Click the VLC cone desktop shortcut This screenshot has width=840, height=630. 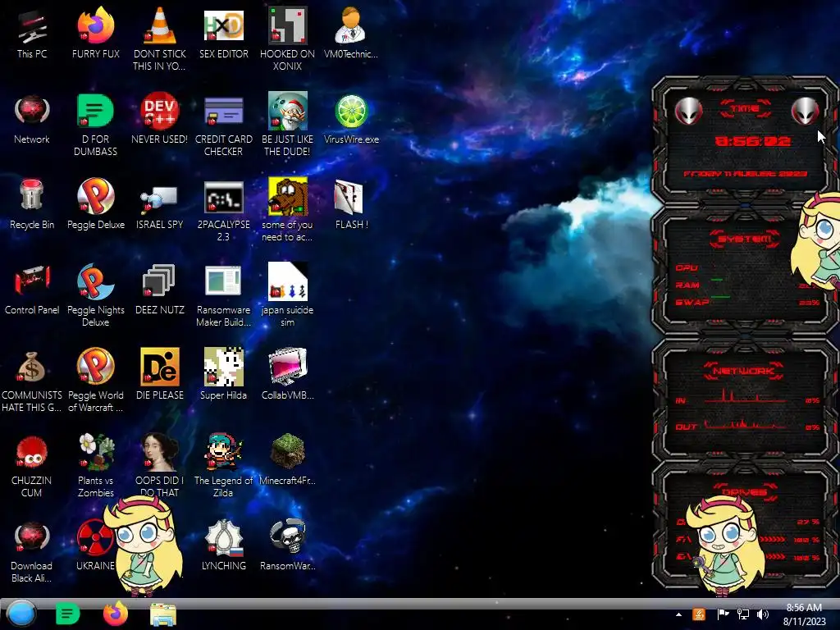coord(160,39)
